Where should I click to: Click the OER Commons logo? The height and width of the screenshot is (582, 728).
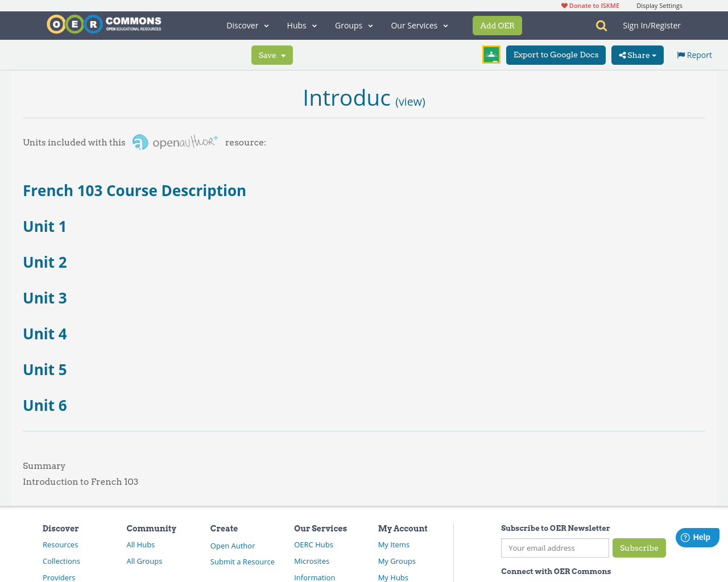point(104,24)
